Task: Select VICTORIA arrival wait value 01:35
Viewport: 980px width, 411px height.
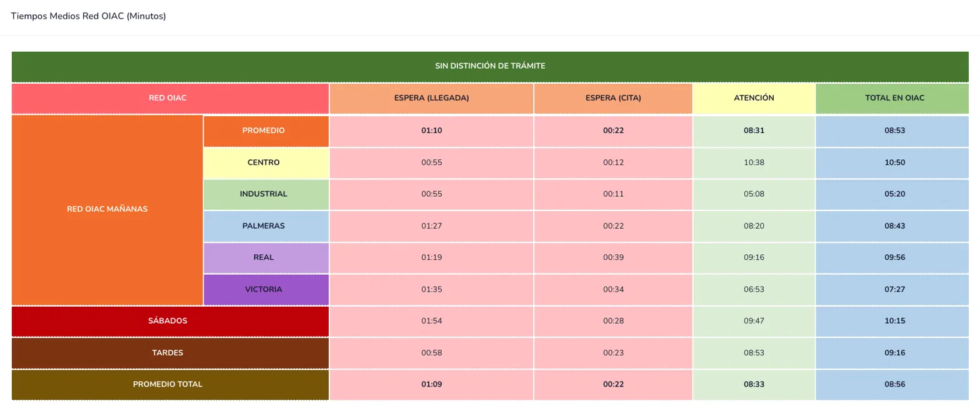Action: 431,289
